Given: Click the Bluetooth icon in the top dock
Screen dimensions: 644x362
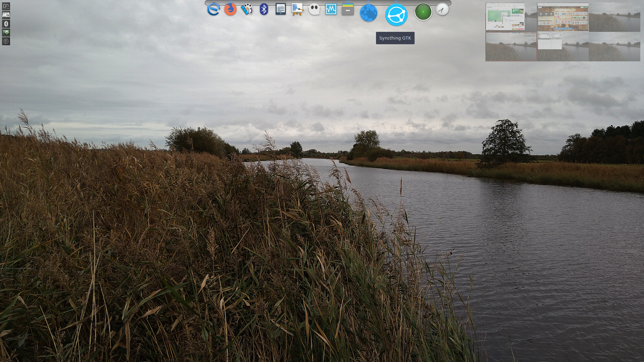Looking at the screenshot, I should pyautogui.click(x=264, y=10).
